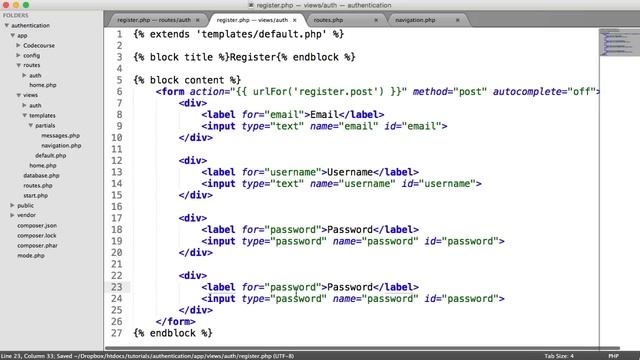This screenshot has height=360, width=640.
Task: Expand the config folder
Action: coord(18,55)
